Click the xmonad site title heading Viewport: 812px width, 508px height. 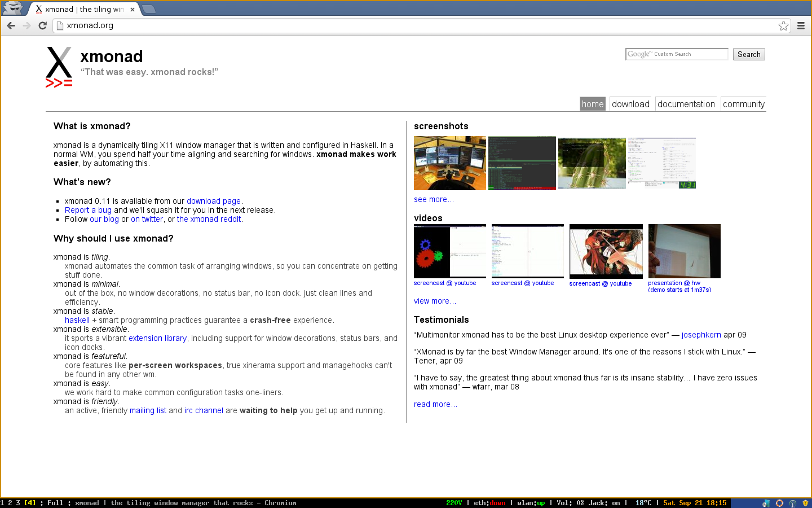pyautogui.click(x=112, y=56)
